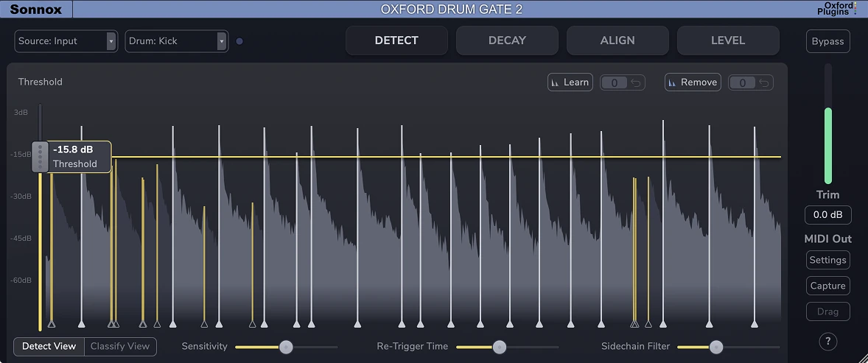Switch to the DECAY tab
Viewport: 868px width, 363px height.
pos(507,40)
